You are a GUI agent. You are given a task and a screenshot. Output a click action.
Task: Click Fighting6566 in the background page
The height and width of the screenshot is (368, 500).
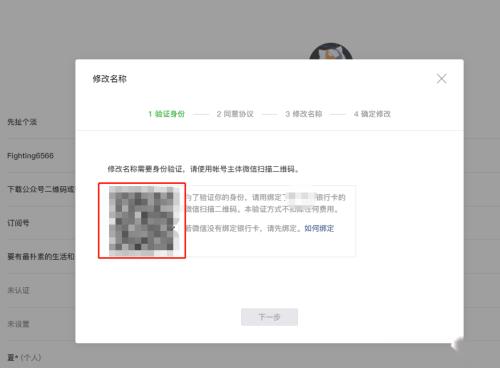point(30,156)
